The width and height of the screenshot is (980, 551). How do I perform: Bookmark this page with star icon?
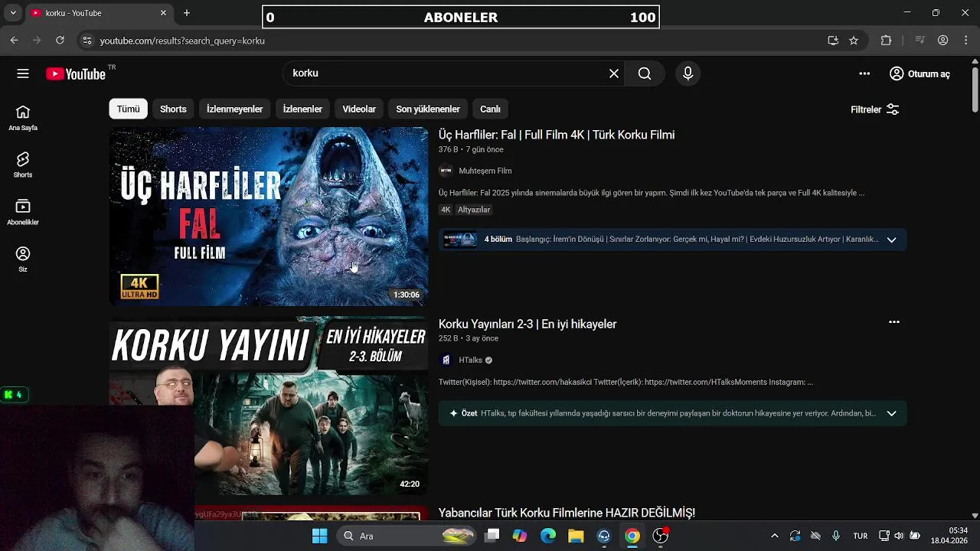tap(854, 41)
